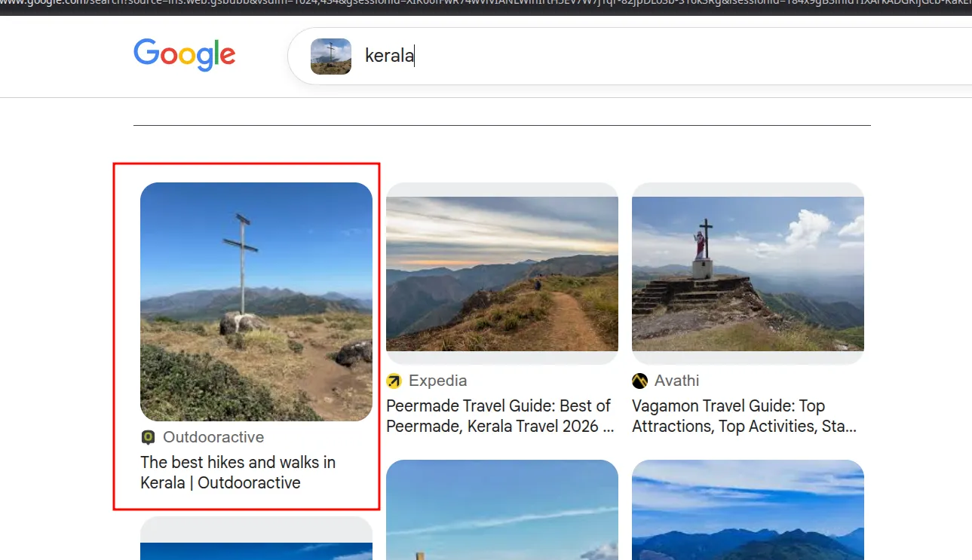
Task: Click the Avathi favicon icon
Action: click(x=639, y=381)
